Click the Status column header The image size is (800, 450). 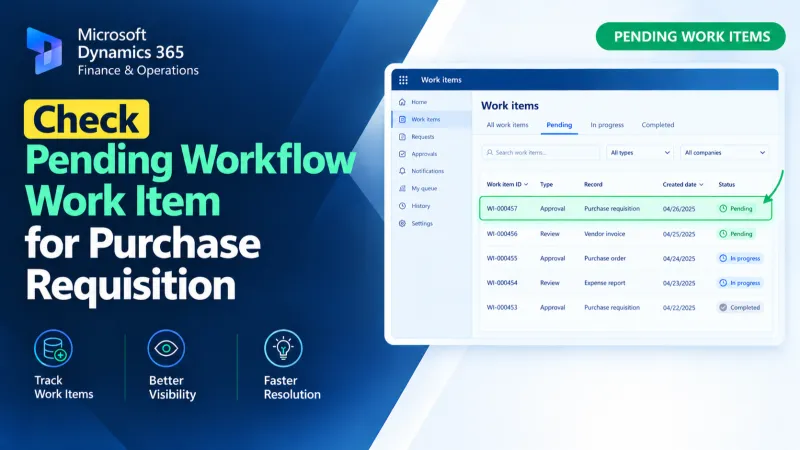pyautogui.click(x=727, y=185)
